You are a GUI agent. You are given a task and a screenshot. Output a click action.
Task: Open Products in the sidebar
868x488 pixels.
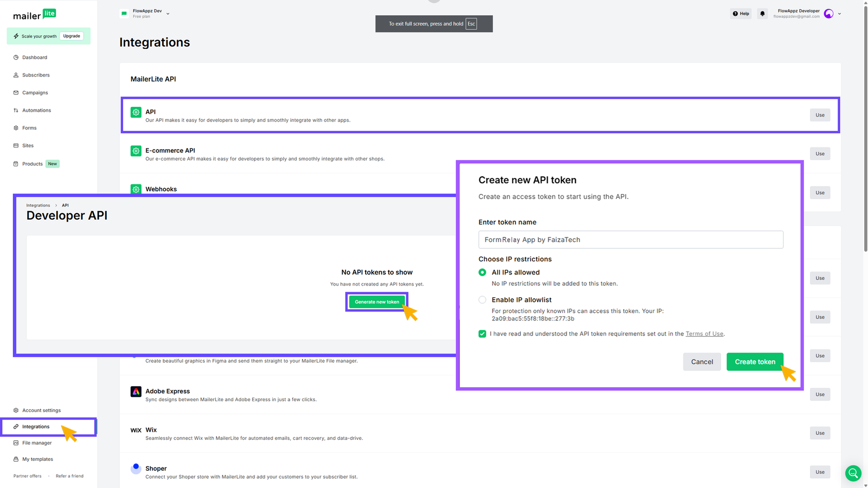pyautogui.click(x=33, y=164)
